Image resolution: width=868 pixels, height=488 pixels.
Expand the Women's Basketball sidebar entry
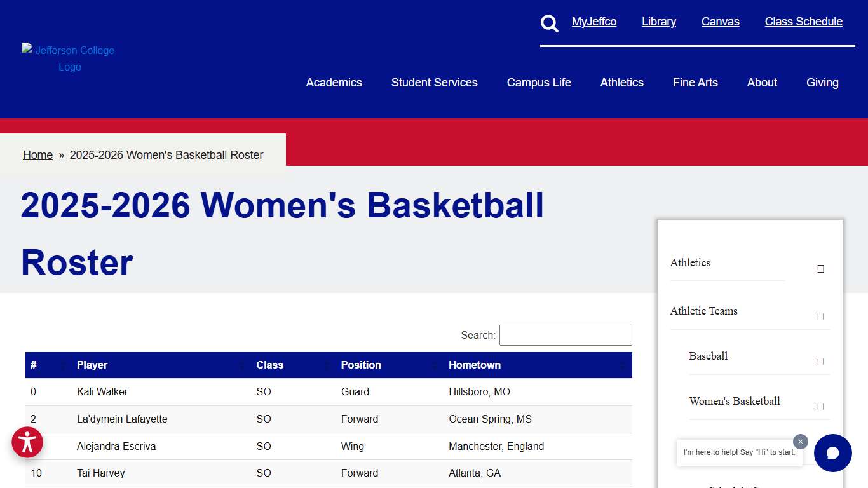tap(820, 406)
